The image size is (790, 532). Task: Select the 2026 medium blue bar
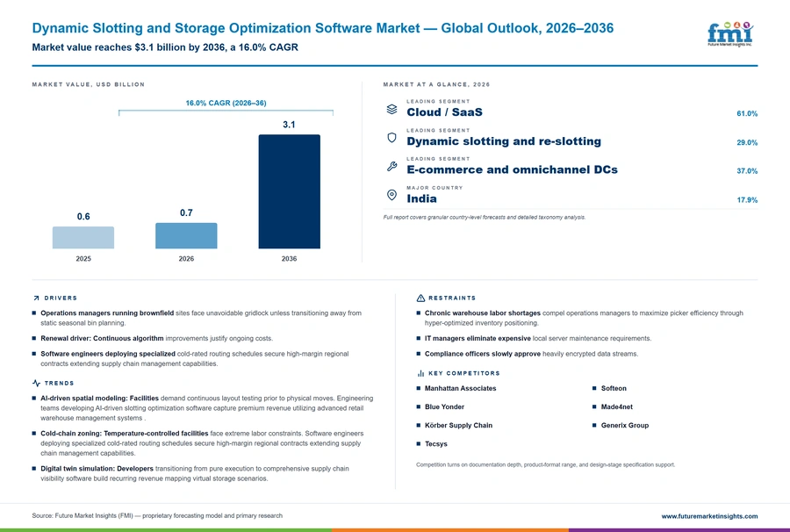pos(186,236)
